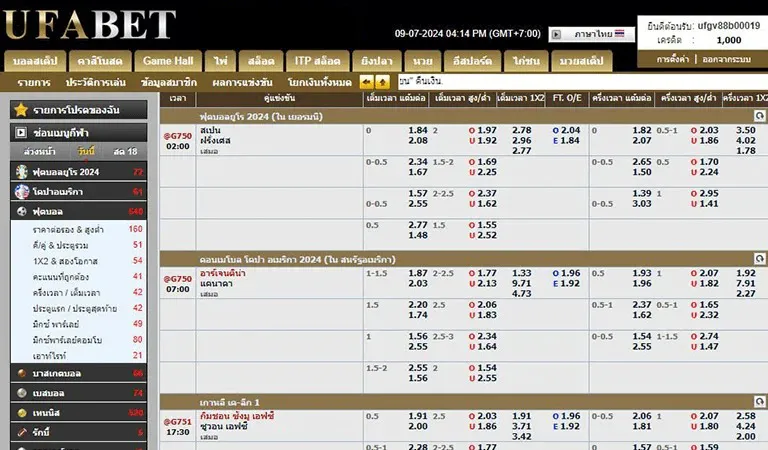Refresh the Euro 2024 odds section
The image size is (768, 450).
pyautogui.click(x=759, y=117)
